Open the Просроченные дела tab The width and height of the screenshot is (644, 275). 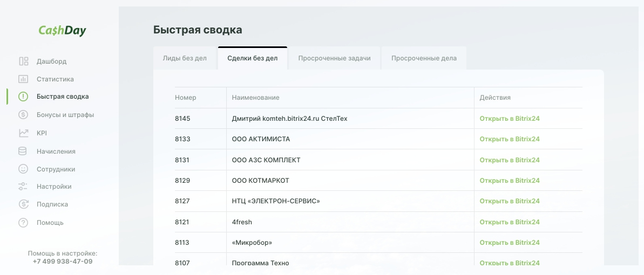[424, 58]
